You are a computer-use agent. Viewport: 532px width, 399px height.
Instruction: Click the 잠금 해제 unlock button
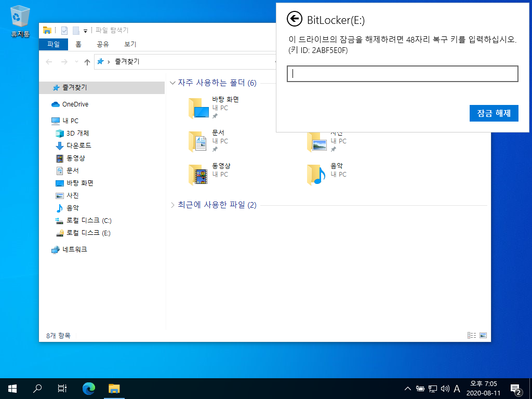(494, 113)
